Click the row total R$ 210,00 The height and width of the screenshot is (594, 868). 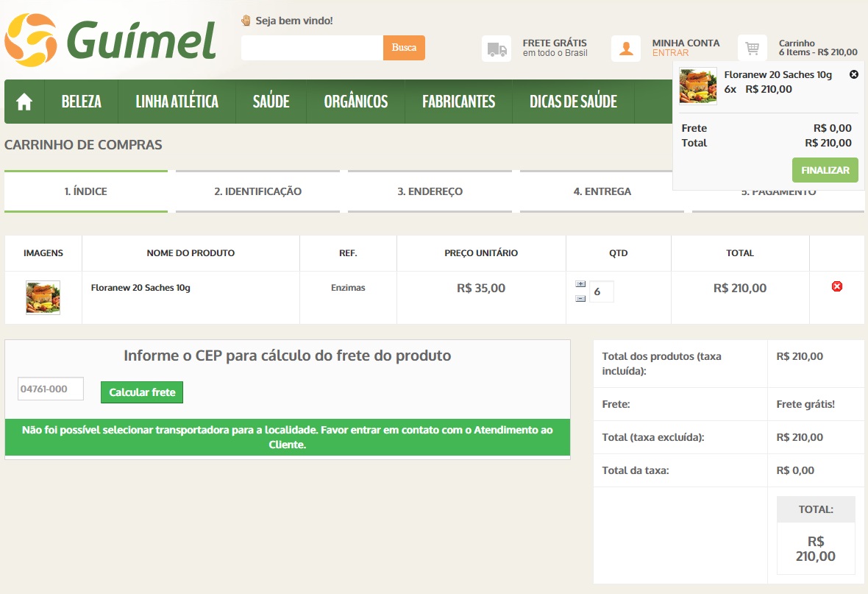740,288
